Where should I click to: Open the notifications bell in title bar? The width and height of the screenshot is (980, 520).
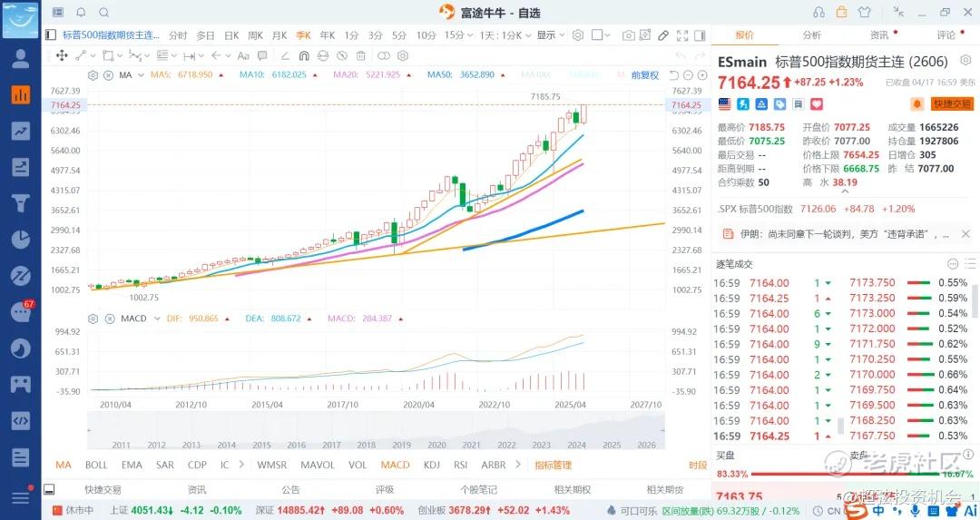(81, 12)
